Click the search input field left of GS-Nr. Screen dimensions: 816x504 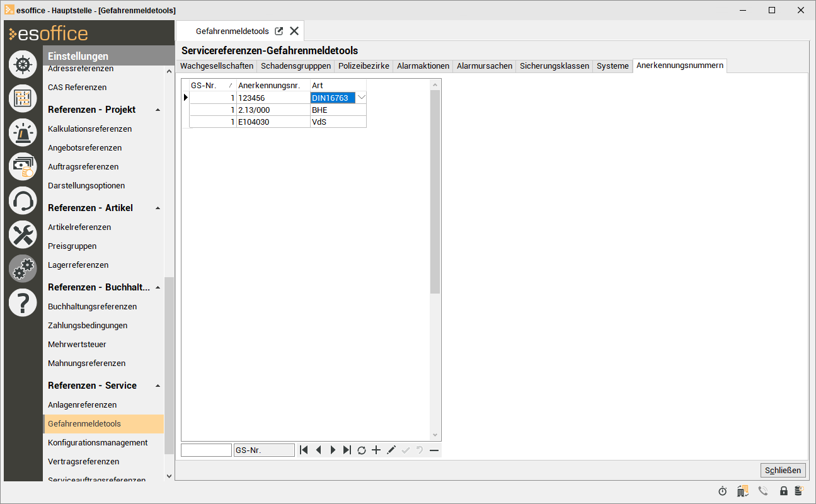pyautogui.click(x=206, y=450)
